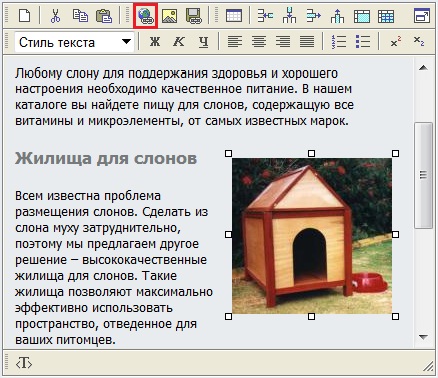Viewport: 438px width, 378px height.
Task: Select the doghouse image
Action: (x=312, y=236)
